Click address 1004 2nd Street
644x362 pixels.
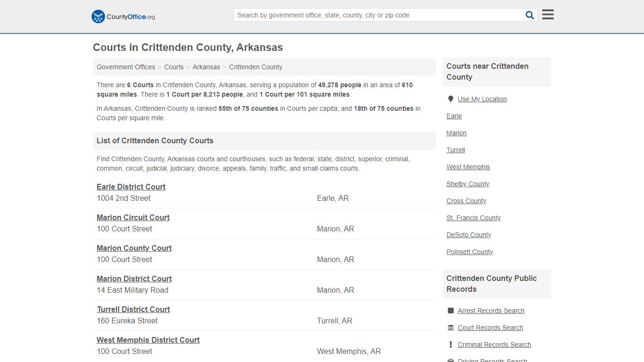coord(124,198)
